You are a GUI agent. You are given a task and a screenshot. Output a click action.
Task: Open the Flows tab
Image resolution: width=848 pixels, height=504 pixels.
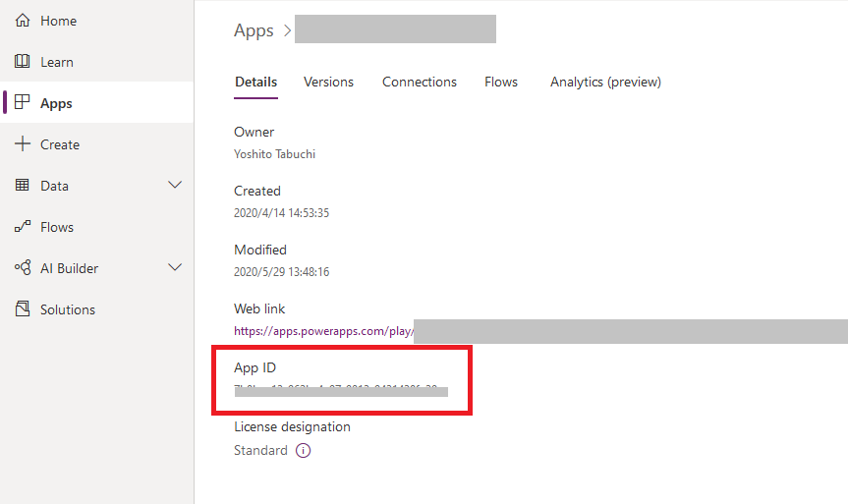click(501, 83)
